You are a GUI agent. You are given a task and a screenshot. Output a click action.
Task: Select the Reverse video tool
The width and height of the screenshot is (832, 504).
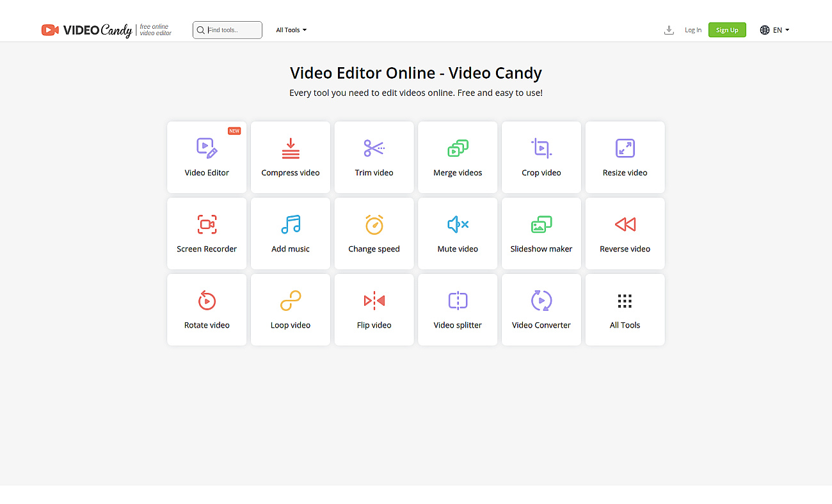pyautogui.click(x=625, y=233)
